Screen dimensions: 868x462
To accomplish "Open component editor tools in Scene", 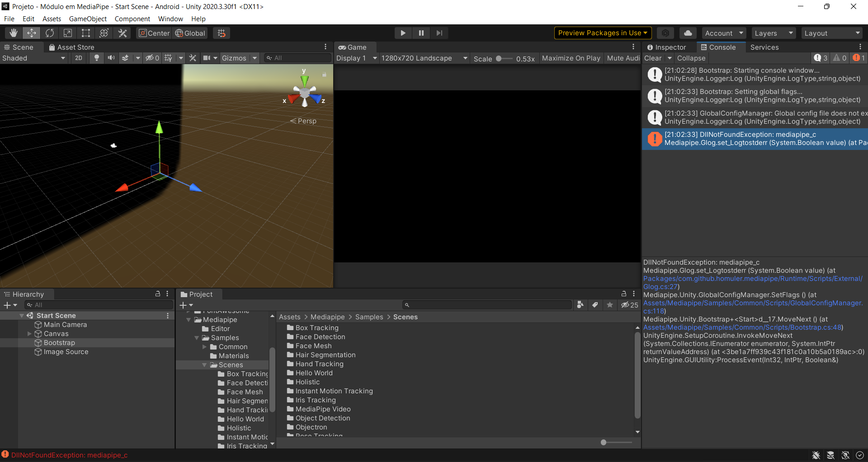I will click(193, 58).
